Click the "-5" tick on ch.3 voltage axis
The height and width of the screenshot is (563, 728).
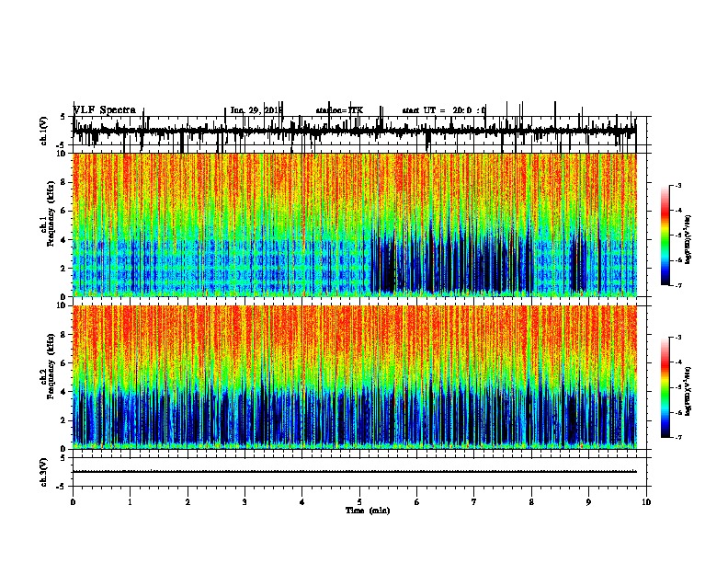(63, 487)
